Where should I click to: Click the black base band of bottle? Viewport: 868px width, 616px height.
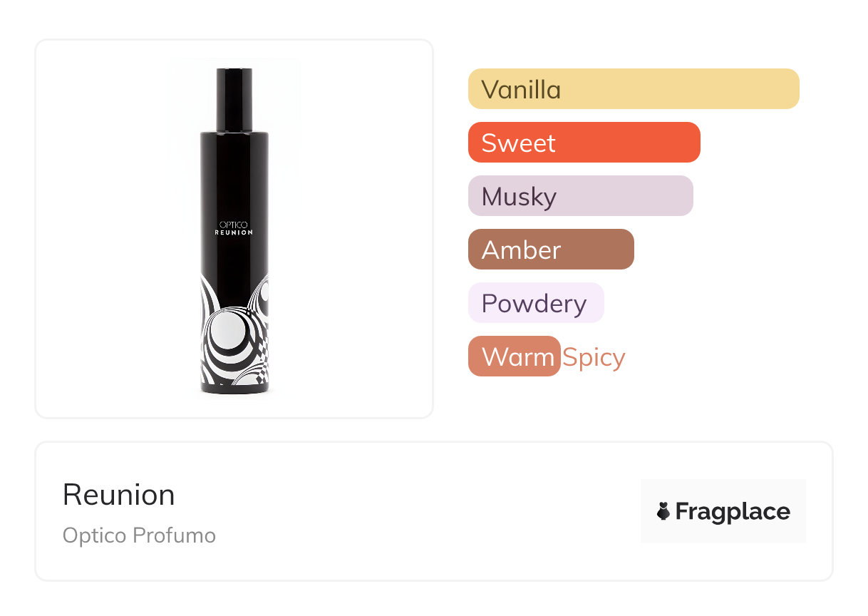(x=234, y=389)
